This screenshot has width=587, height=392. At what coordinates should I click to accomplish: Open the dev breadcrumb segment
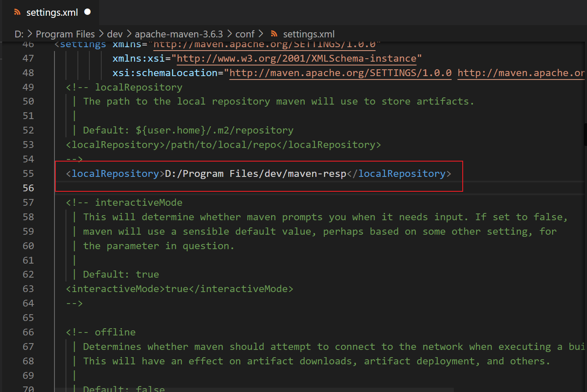pos(115,34)
